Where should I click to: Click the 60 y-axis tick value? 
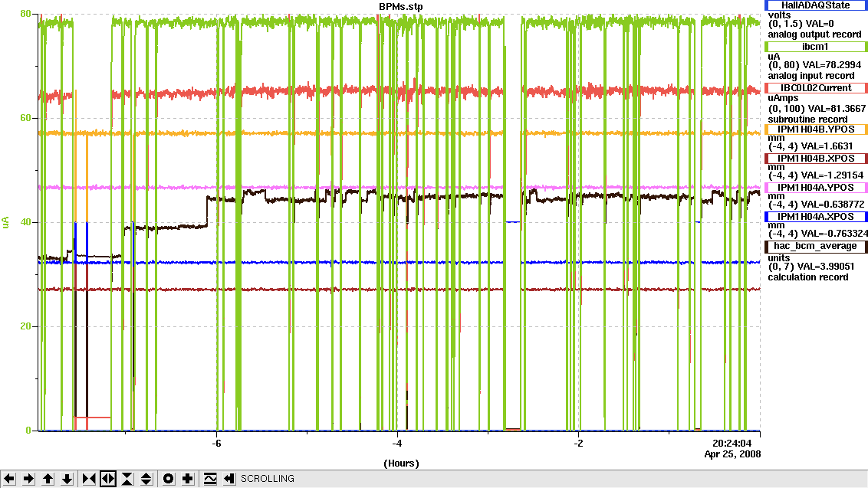click(25, 118)
